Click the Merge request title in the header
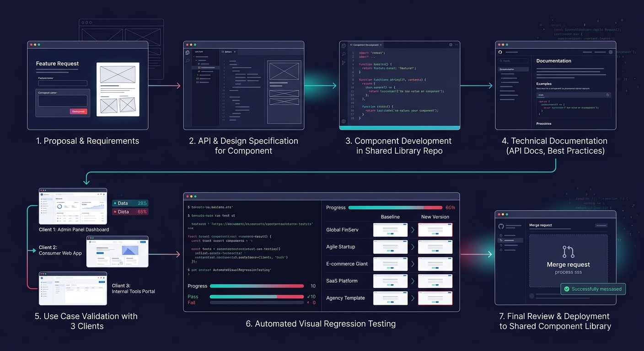 tap(540, 225)
